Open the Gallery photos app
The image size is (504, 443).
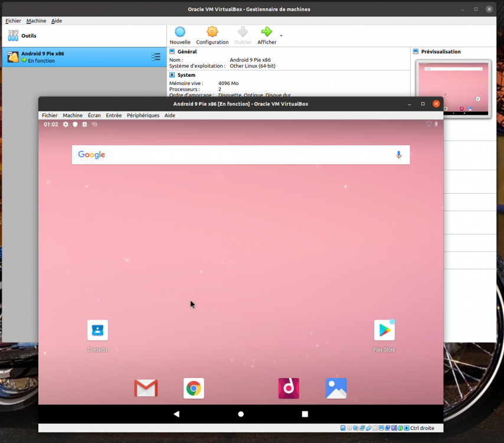336,388
